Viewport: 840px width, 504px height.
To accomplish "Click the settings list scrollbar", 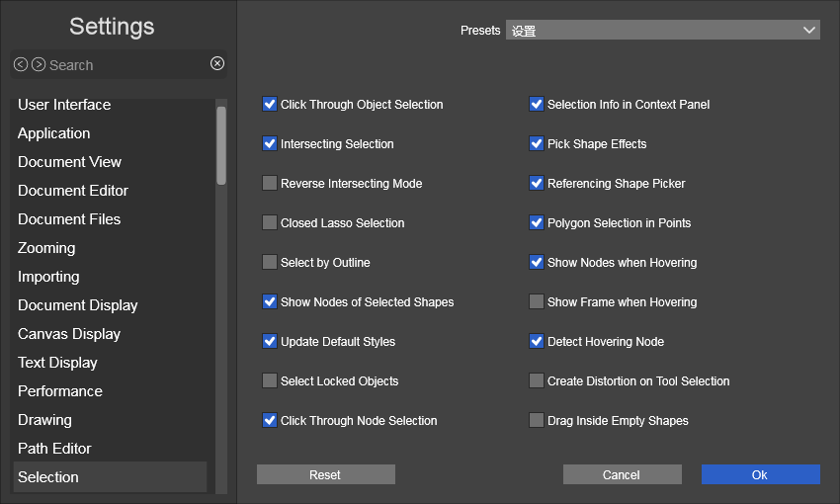I will [221, 145].
